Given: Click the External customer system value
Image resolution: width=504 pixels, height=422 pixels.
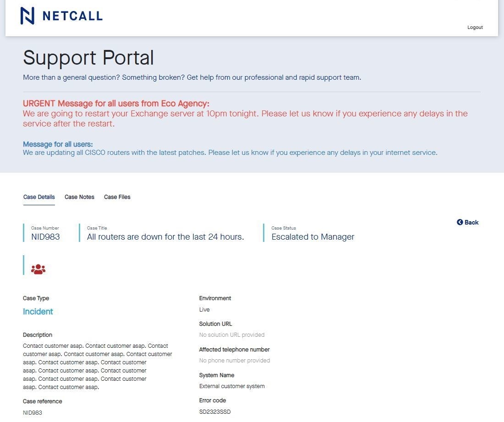Looking at the screenshot, I should tap(232, 386).
